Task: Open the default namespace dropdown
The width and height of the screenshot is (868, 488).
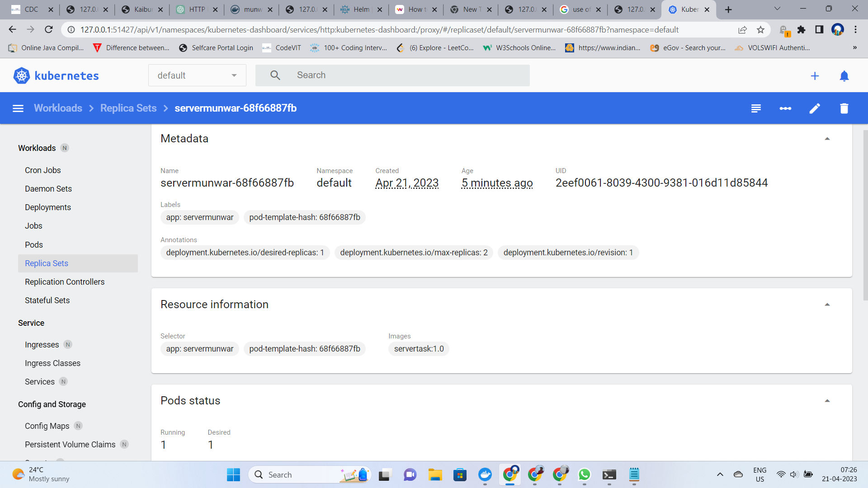Action: (197, 75)
